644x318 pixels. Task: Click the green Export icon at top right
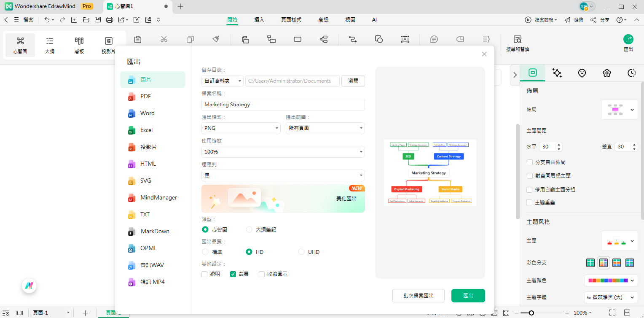[x=628, y=40]
